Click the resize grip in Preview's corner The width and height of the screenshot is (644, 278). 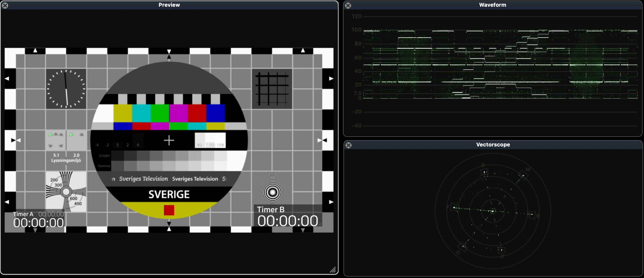[333, 270]
